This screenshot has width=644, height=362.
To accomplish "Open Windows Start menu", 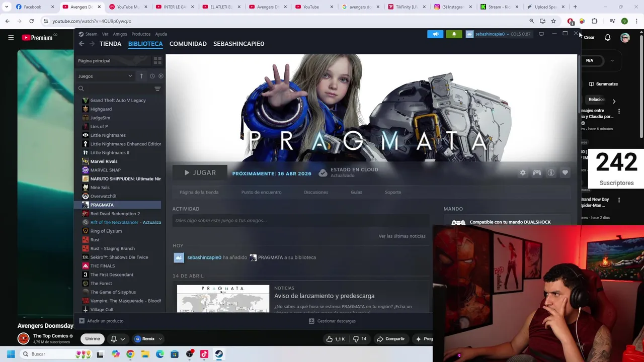I will [x=11, y=354].
